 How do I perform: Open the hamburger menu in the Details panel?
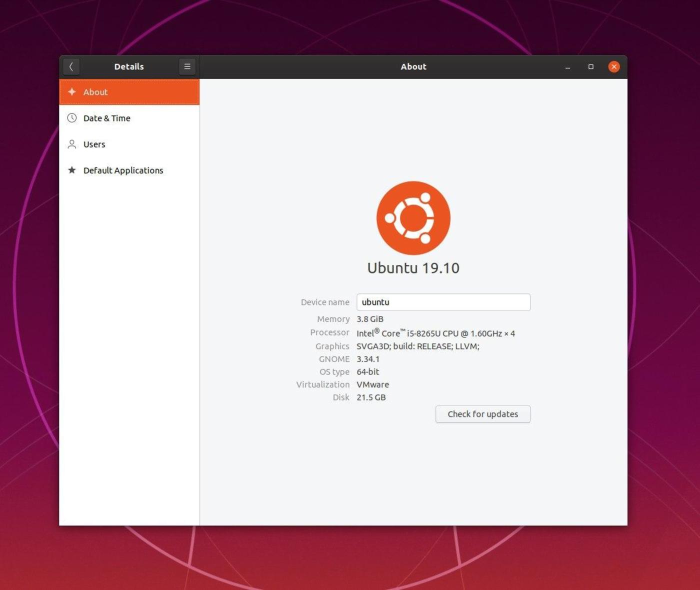(x=187, y=66)
